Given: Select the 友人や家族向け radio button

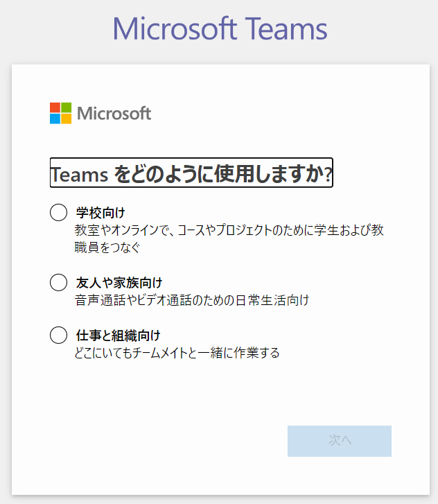Looking at the screenshot, I should [58, 282].
